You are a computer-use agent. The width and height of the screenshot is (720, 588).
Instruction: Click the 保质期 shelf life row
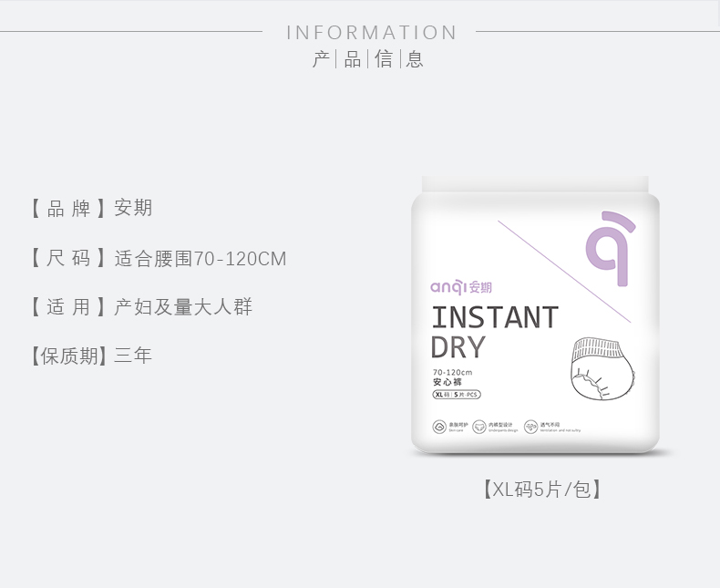[x=91, y=356]
